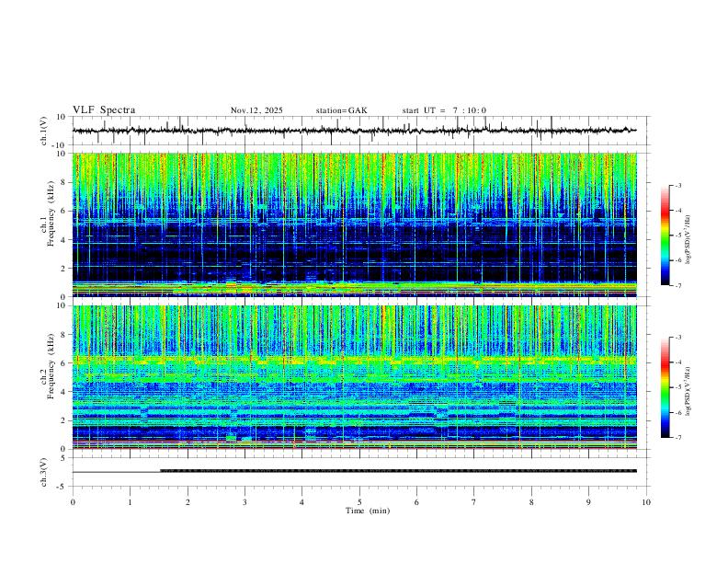
Task: Click the "-3" label on ch.1 colorbar
Action: 677,186
